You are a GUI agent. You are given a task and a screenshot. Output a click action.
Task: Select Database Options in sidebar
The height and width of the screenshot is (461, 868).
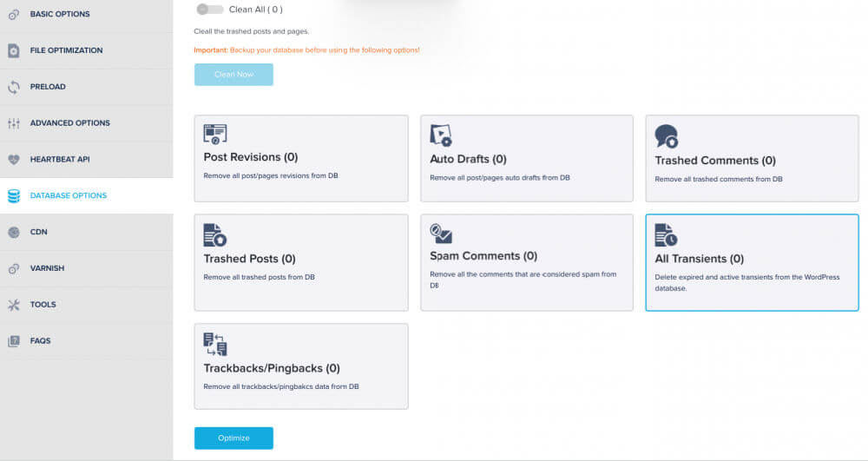[86, 195]
